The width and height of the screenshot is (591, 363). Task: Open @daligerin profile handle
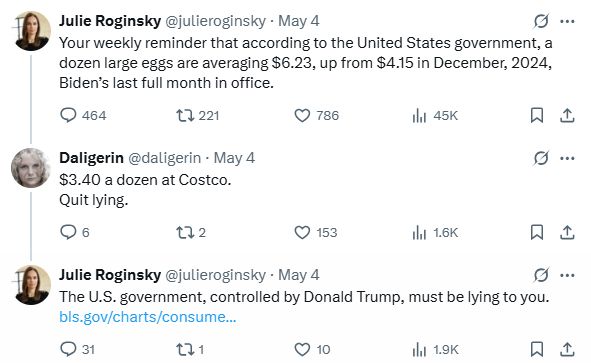(165, 158)
